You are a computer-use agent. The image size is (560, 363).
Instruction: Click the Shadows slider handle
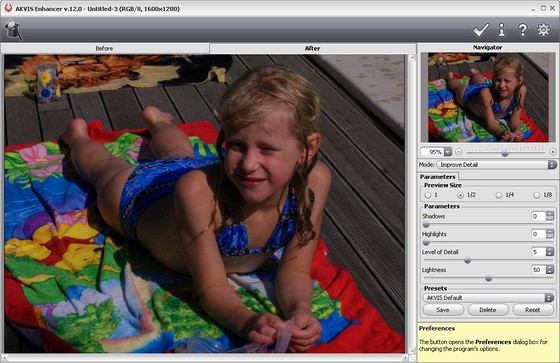point(426,225)
